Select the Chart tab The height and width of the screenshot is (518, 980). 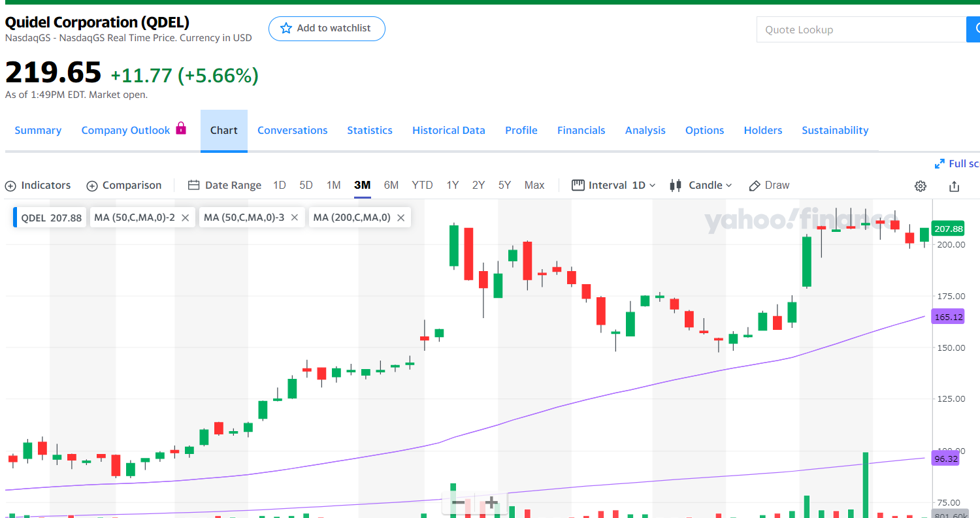(x=224, y=131)
